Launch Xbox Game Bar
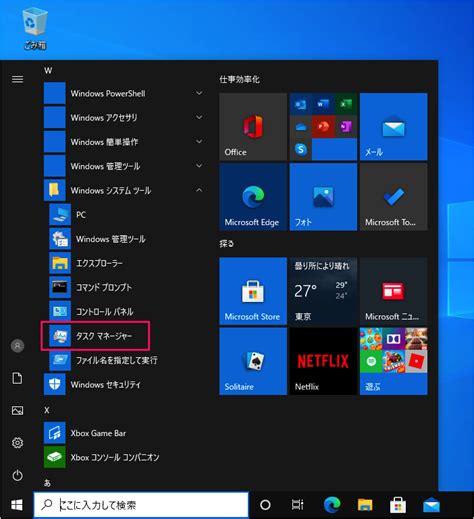Image resolution: width=474 pixels, height=519 pixels. pyautogui.click(x=125, y=433)
